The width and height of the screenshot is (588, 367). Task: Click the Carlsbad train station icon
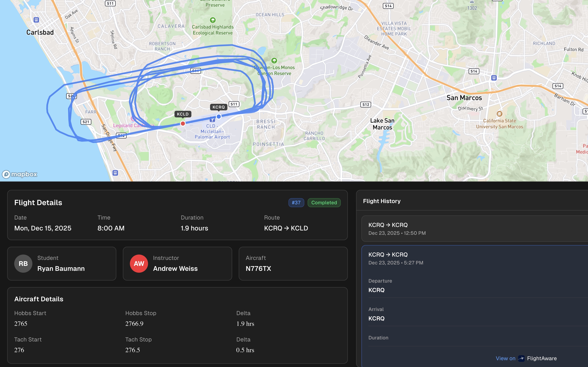36,20
